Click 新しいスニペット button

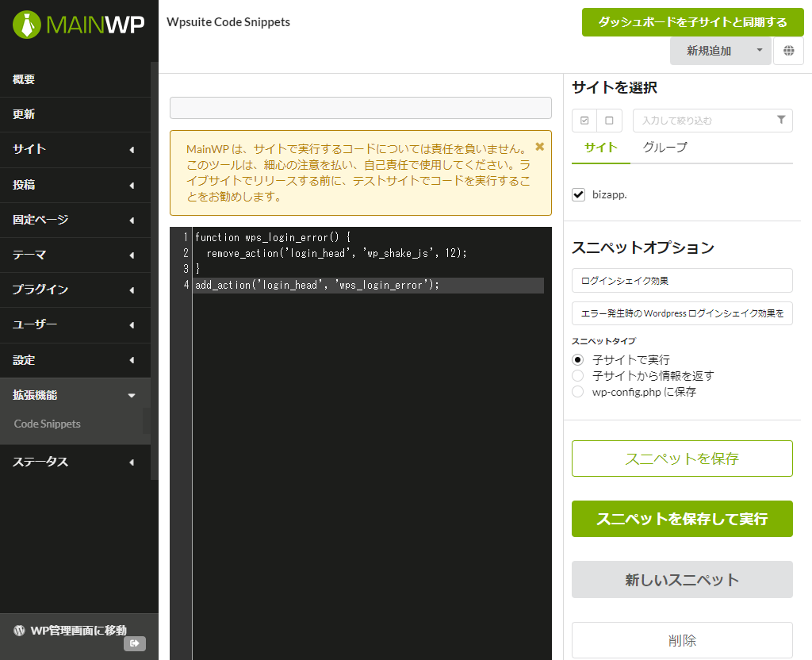[682, 580]
